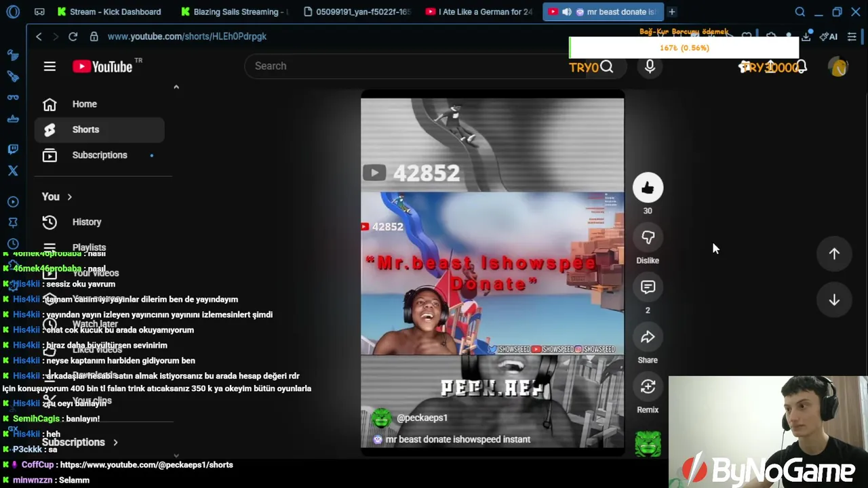Open the Player icon in Opera sidebar
This screenshot has height=488, width=868.
13,202
